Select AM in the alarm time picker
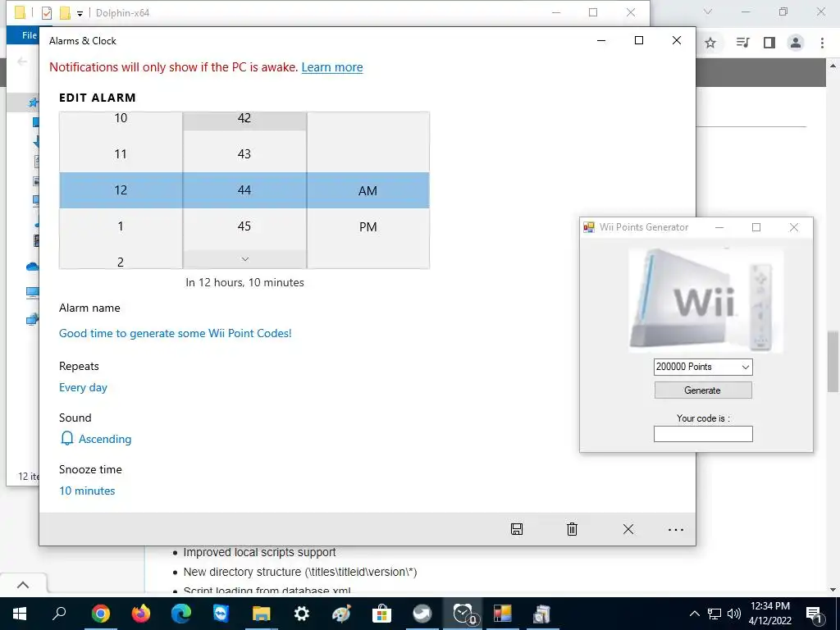The image size is (840, 630). point(368,190)
